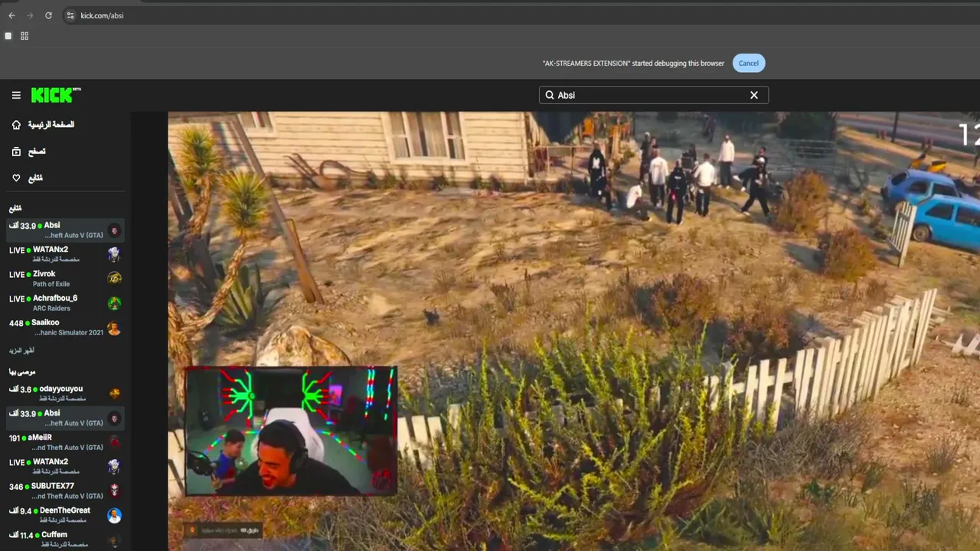
Task: Click Show more (أظهر المزيد) in sidebar
Action: pos(21,350)
